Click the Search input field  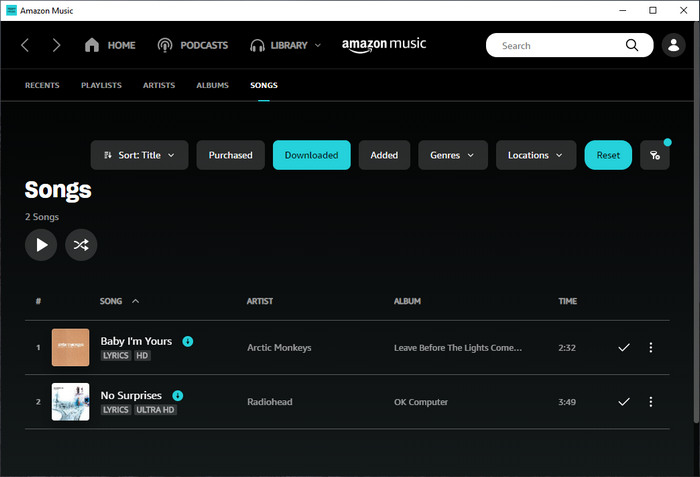pyautogui.click(x=558, y=45)
